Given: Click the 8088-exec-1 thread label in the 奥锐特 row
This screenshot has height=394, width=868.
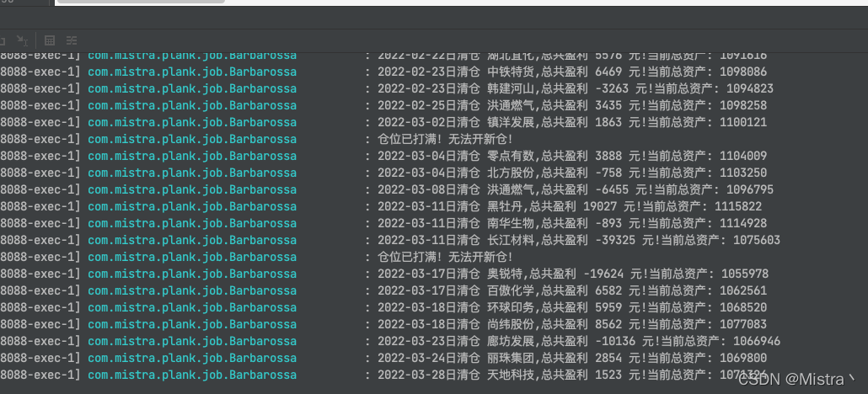Looking at the screenshot, I should tap(40, 274).
